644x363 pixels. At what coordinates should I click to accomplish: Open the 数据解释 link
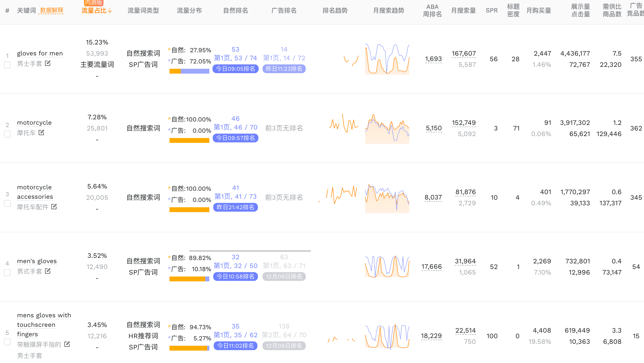[51, 10]
